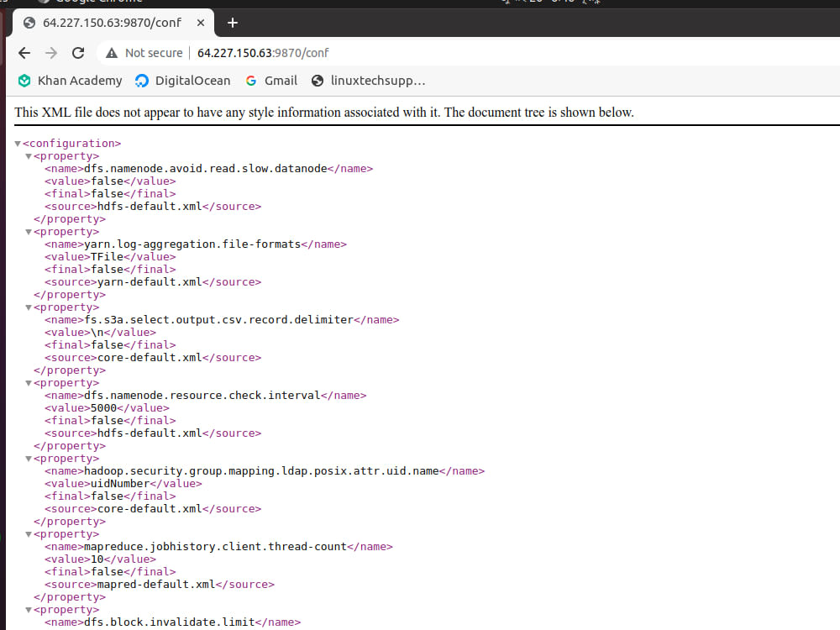840x630 pixels.
Task: Open a new browser tab
Action: click(x=233, y=23)
